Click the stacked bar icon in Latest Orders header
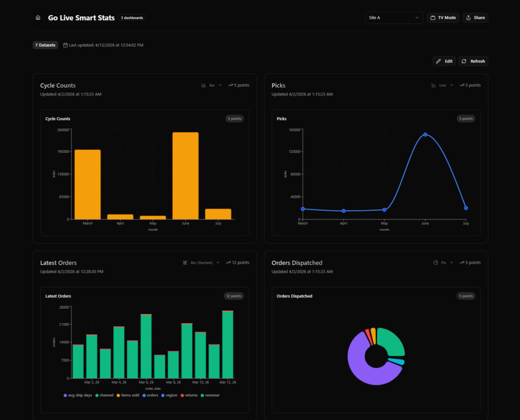This screenshot has height=420, width=520. pos(185,263)
